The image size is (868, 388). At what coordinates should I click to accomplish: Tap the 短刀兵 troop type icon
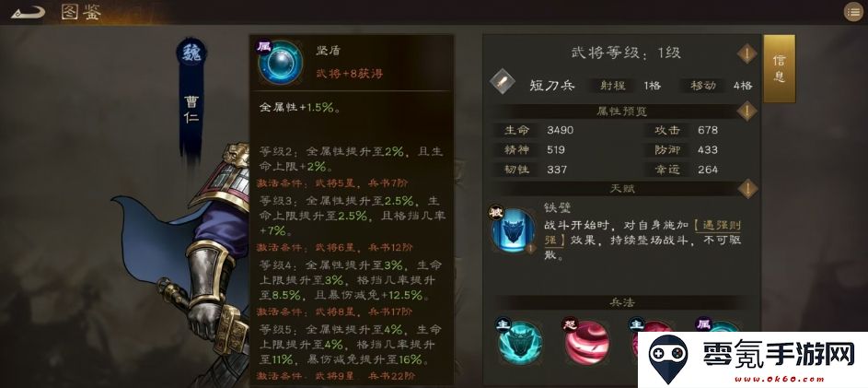coord(503,83)
